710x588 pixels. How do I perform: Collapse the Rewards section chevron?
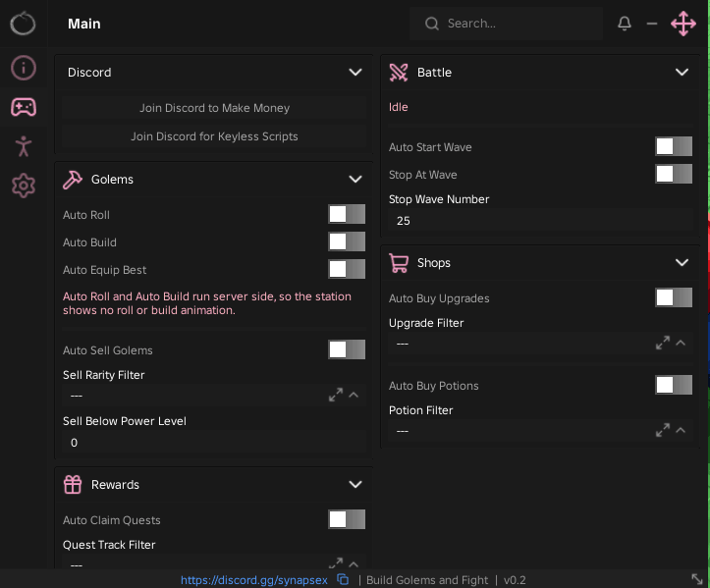pos(355,484)
